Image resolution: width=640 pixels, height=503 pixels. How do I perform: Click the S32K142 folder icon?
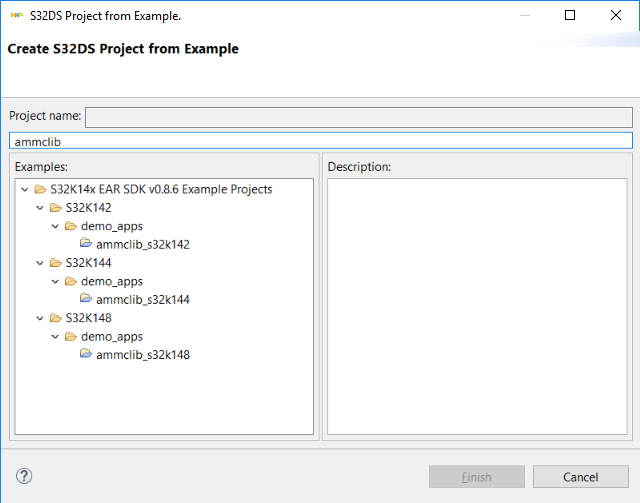click(x=55, y=208)
